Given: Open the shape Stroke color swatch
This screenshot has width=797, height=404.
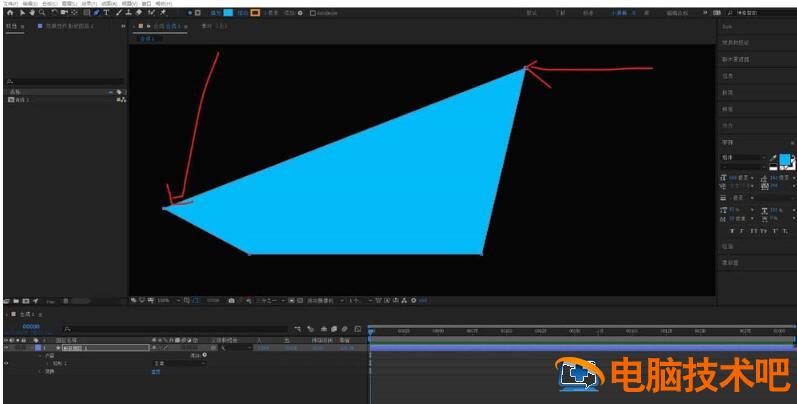Looking at the screenshot, I should click(255, 13).
